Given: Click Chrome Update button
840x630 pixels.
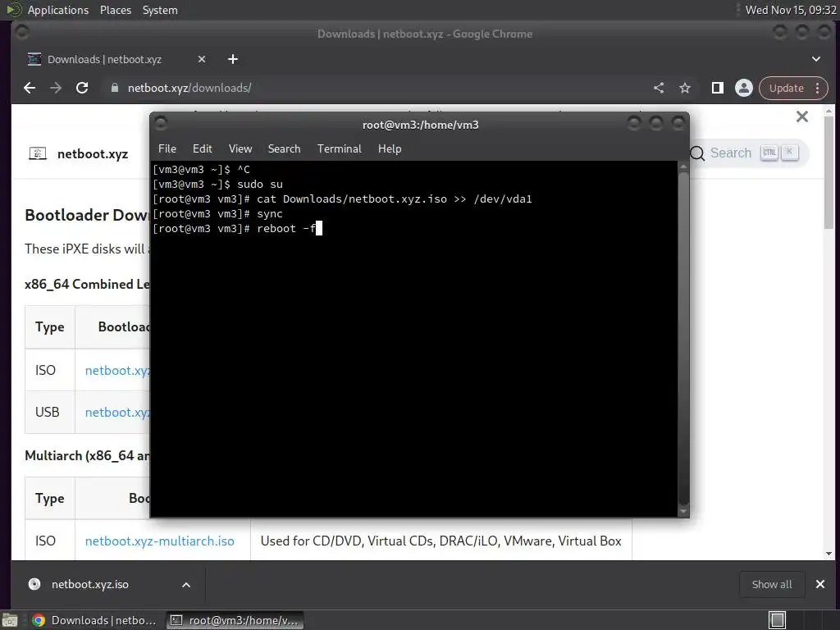Looking at the screenshot, I should click(787, 88).
